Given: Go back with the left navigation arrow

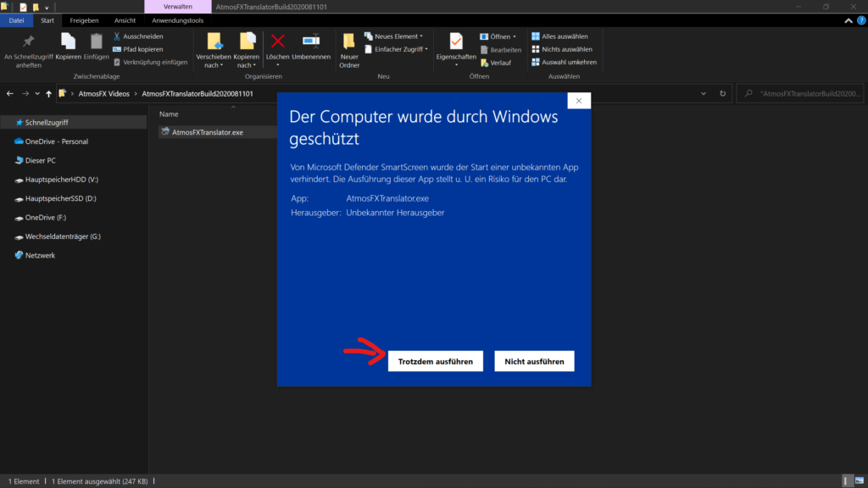Looking at the screenshot, I should (x=10, y=93).
